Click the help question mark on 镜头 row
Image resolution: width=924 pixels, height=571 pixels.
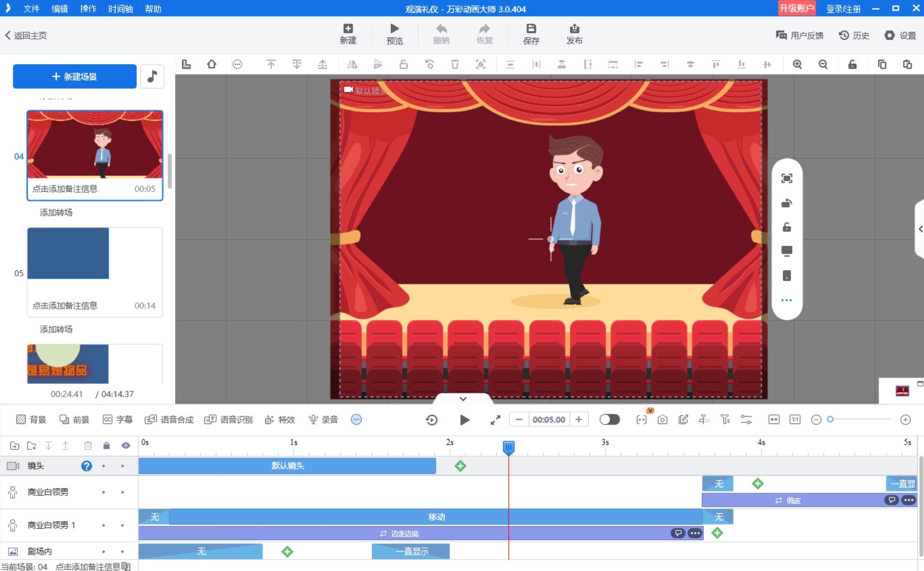coord(87,466)
